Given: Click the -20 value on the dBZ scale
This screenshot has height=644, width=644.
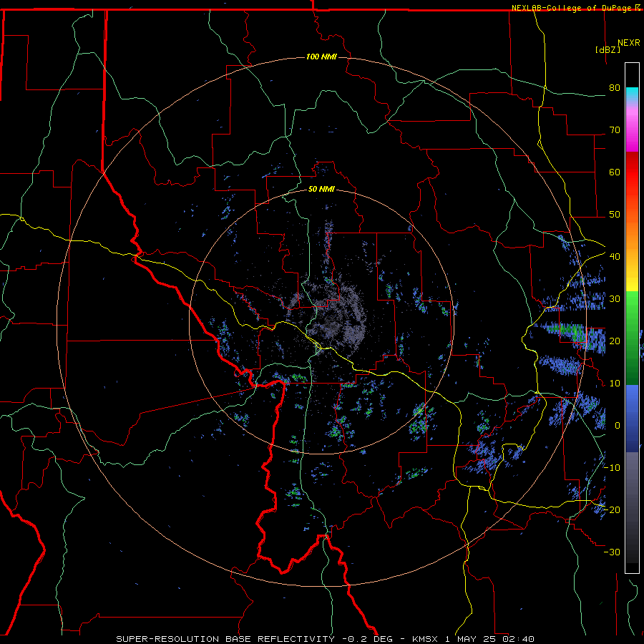Looking at the screenshot, I should [612, 509].
